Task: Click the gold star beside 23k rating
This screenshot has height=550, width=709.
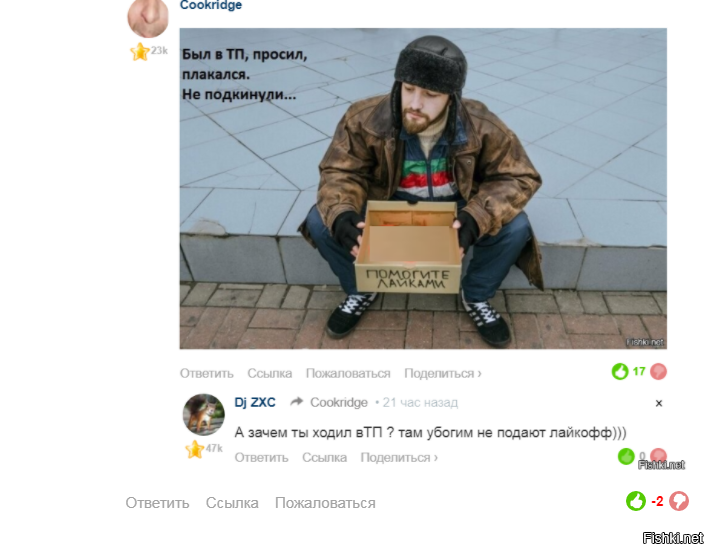Action: point(140,52)
